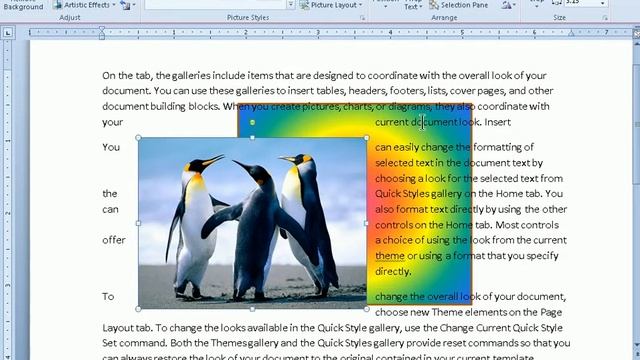Toggle the ruler using the View Ruler icon

636,33
